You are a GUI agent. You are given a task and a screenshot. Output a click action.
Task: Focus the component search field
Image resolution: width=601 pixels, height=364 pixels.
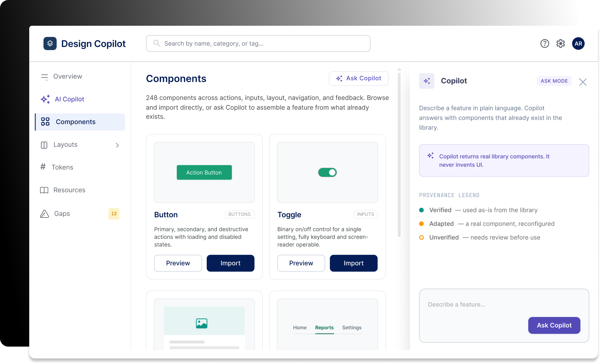point(258,43)
